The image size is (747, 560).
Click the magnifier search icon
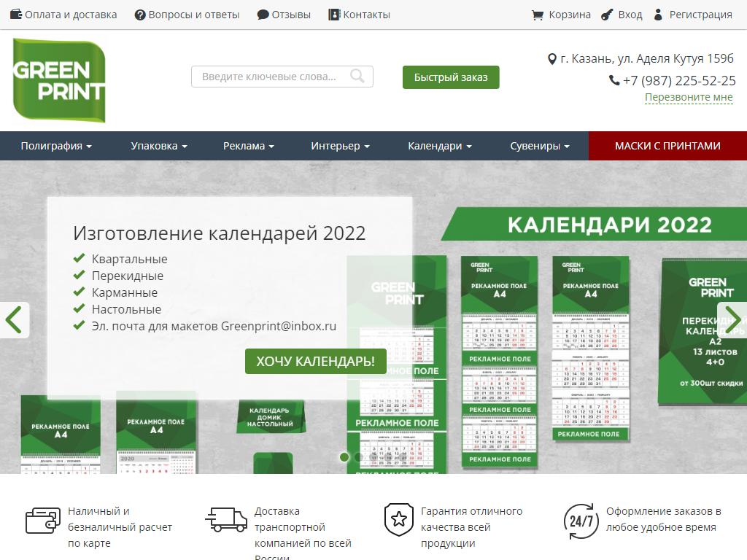(x=357, y=77)
